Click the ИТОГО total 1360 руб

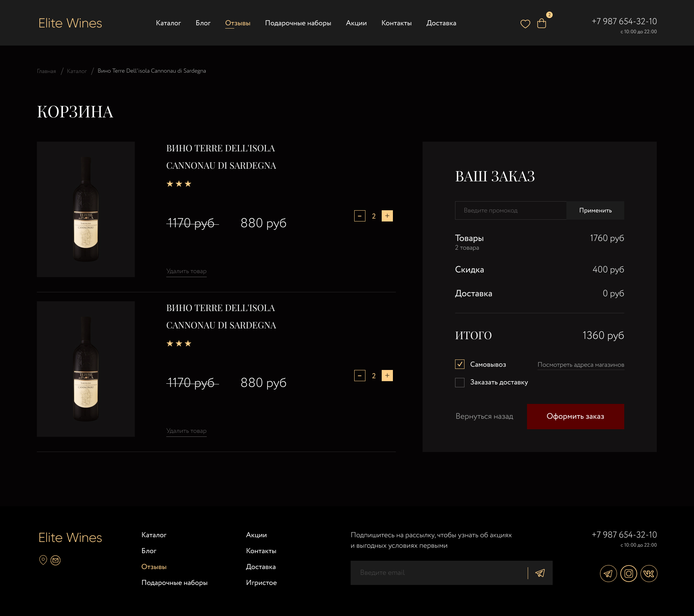pyautogui.click(x=603, y=335)
